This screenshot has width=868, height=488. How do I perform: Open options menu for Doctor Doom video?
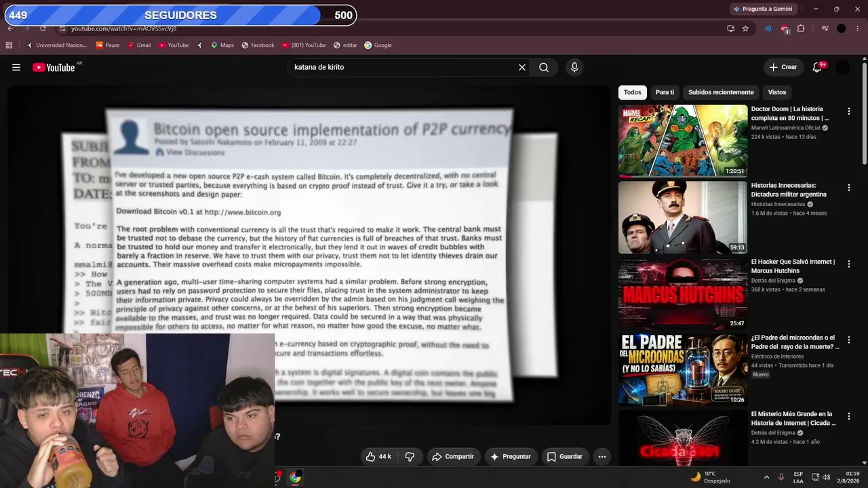(849, 111)
